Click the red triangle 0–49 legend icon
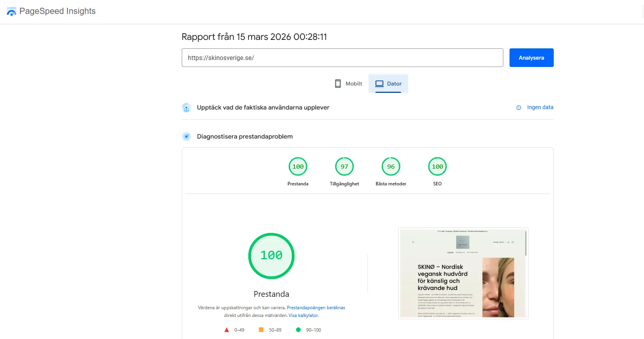 click(227, 330)
